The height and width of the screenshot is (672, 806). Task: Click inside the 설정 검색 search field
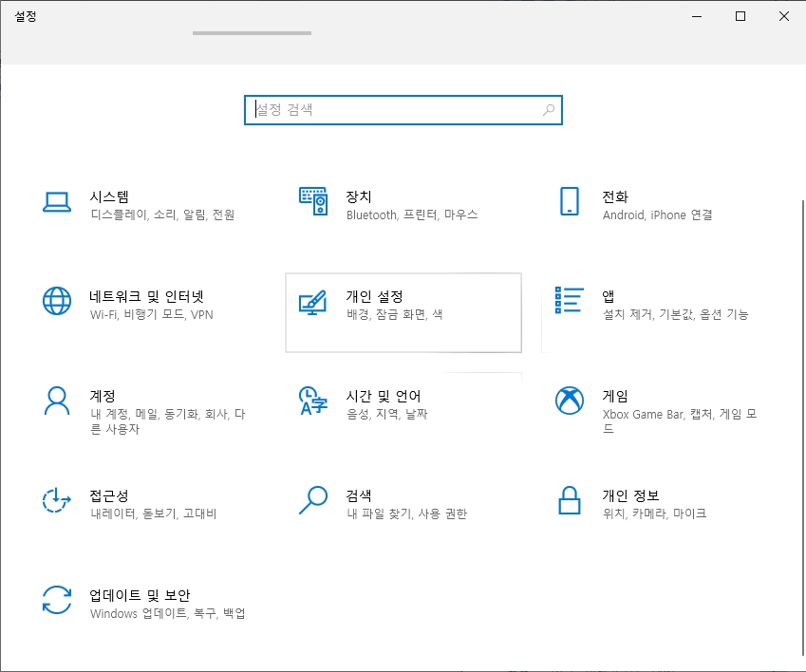click(380, 110)
